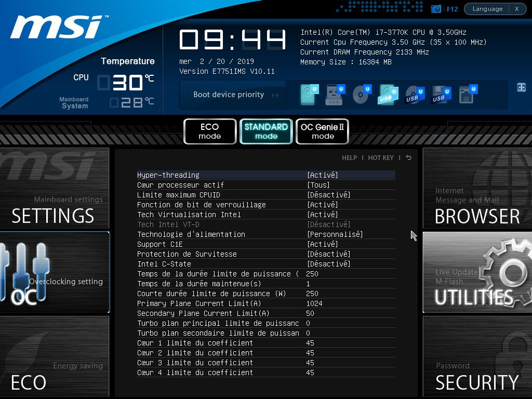Edit Cœur 1 limite du coefficient value
The width and height of the screenshot is (532, 399).
(310, 343)
